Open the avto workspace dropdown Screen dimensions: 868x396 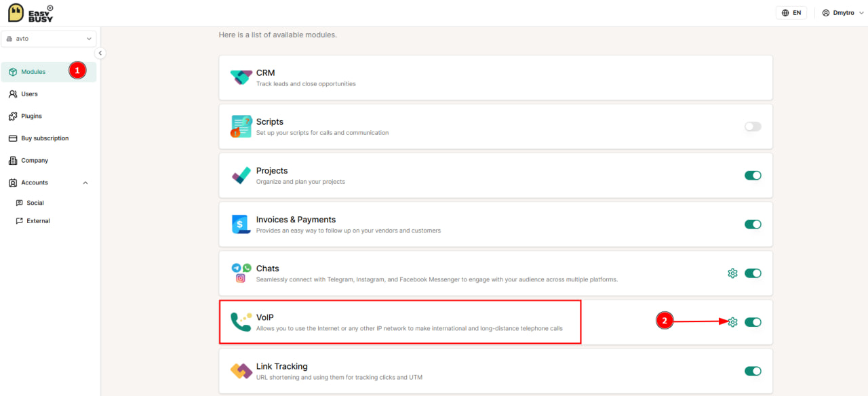pyautogui.click(x=49, y=39)
